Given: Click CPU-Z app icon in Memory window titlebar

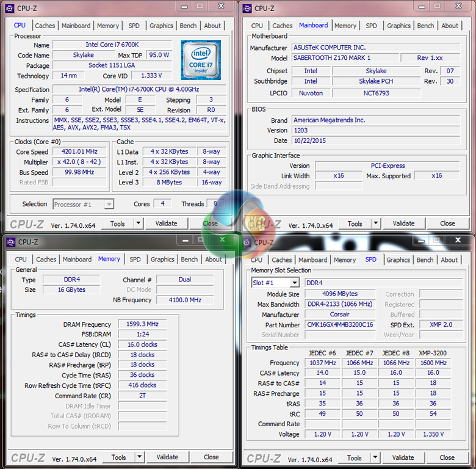Looking at the screenshot, I should coord(11,242).
